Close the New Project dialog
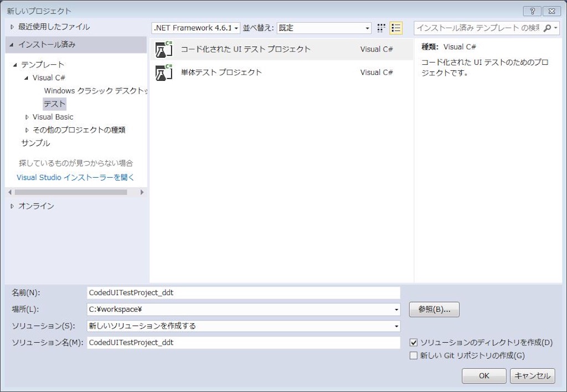 point(552,11)
